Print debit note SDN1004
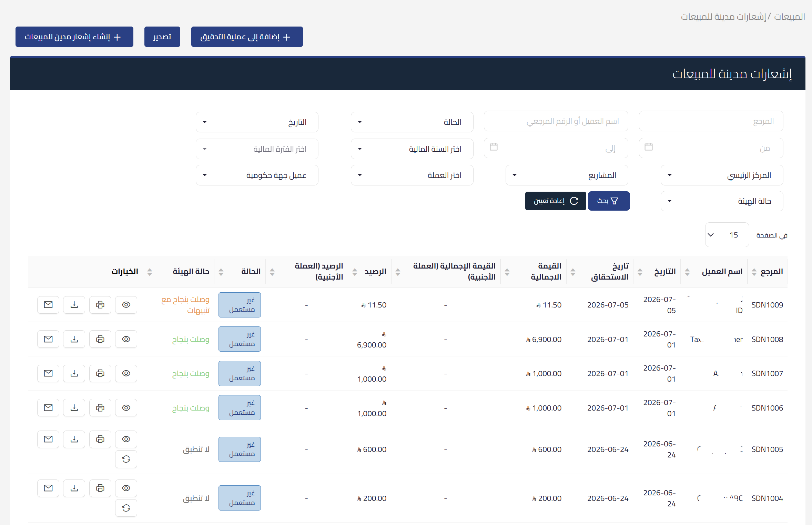812x525 pixels. point(100,488)
